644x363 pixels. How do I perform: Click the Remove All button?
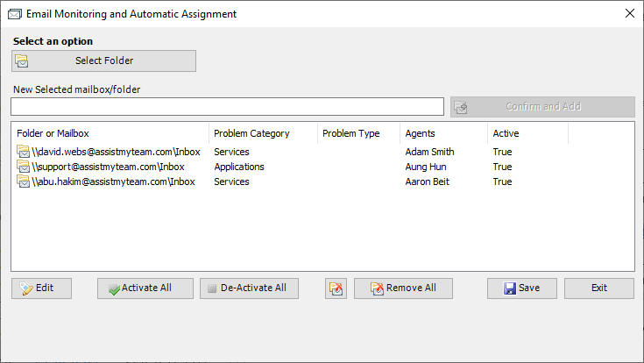(x=403, y=288)
